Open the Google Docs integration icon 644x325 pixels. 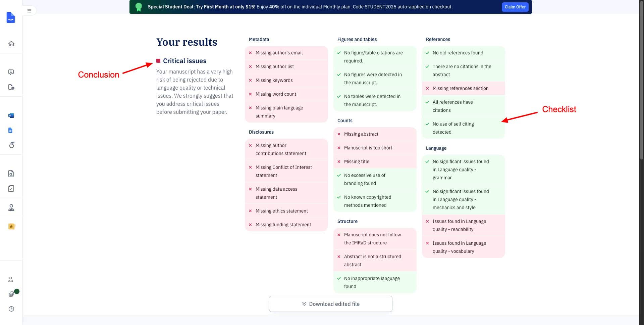pos(10,130)
